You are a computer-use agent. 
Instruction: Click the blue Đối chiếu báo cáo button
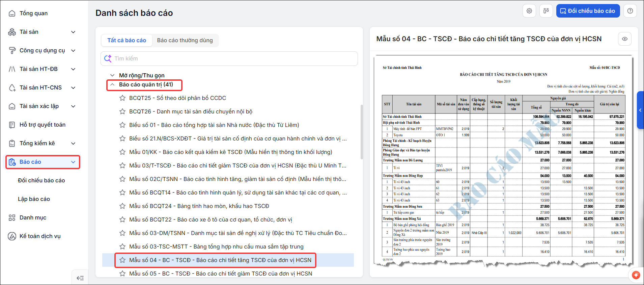point(588,11)
